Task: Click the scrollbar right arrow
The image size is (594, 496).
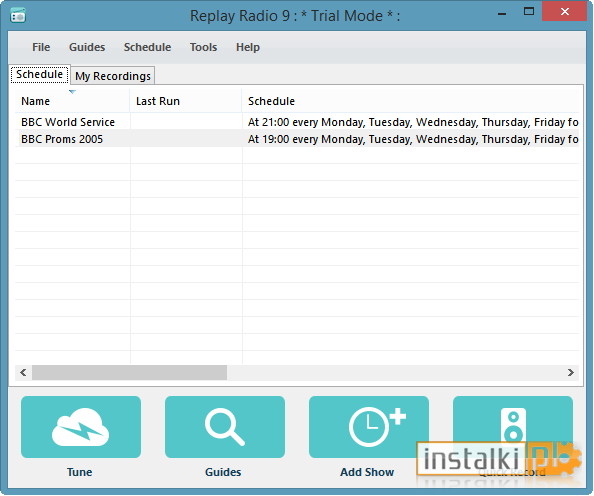Action: (x=571, y=372)
